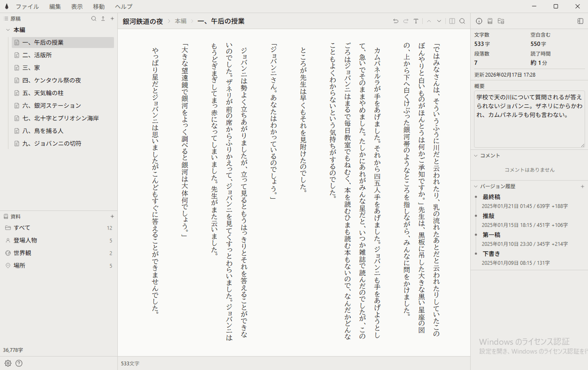The width and height of the screenshot is (588, 370).
Task: Open text formatting T icon
Action: pos(416,21)
